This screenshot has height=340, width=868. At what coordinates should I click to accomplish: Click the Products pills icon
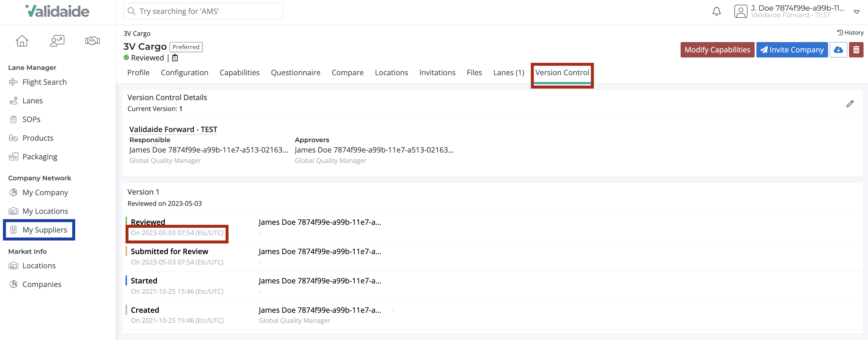point(13,138)
